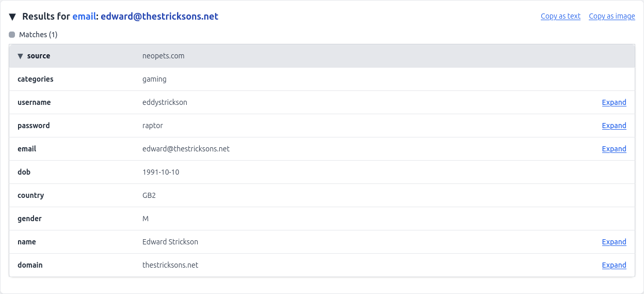Viewport: 644px width, 294px height.
Task: Click the neopets.com source value
Action: coord(164,56)
